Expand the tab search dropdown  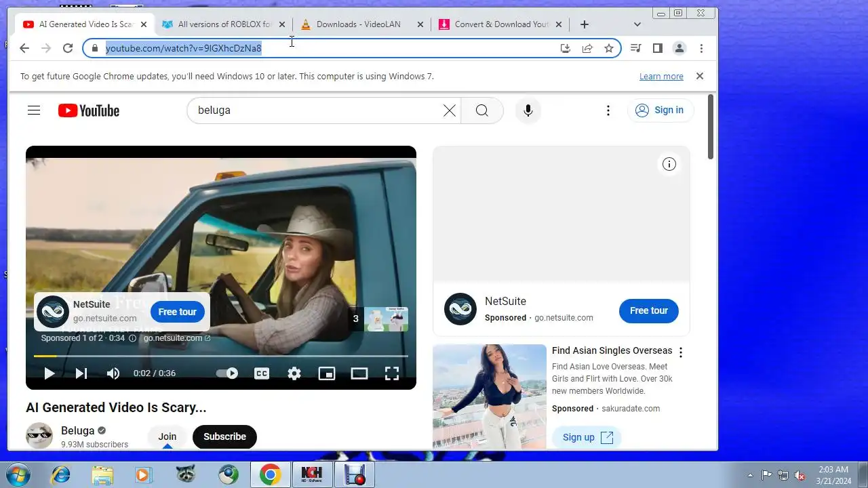pos(637,24)
